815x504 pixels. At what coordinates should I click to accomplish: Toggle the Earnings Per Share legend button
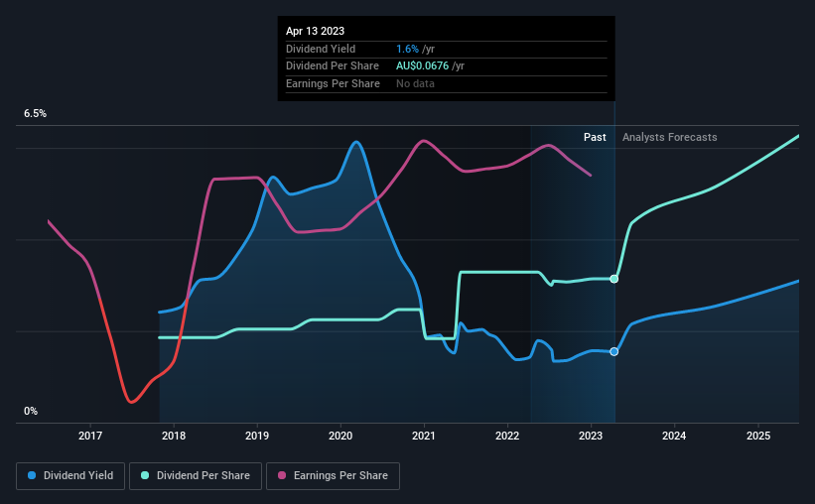[333, 476]
